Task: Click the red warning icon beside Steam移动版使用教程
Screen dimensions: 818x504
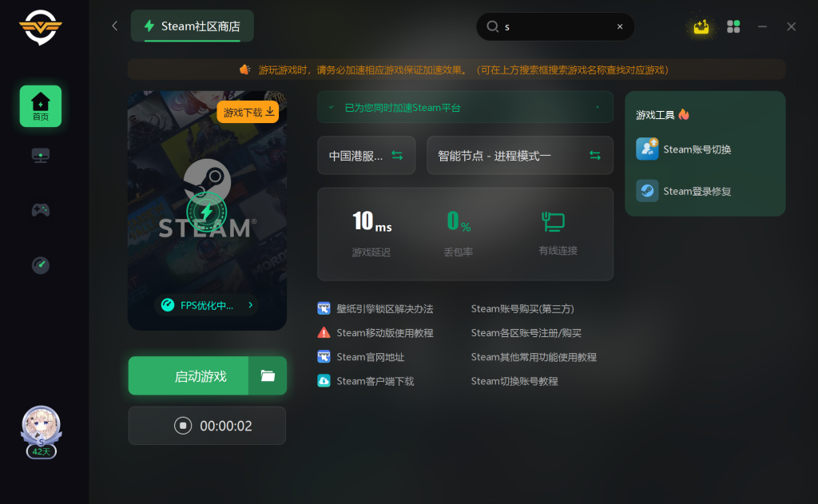Action: [x=324, y=332]
